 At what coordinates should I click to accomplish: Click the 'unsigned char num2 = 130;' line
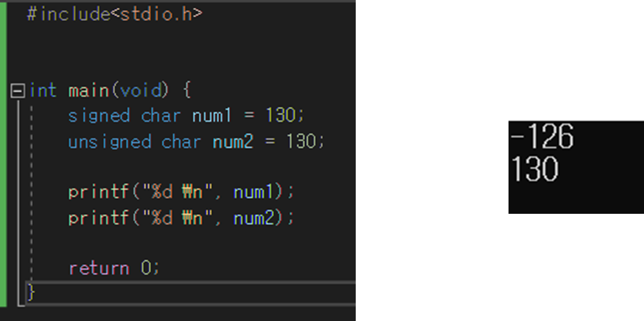point(197,142)
